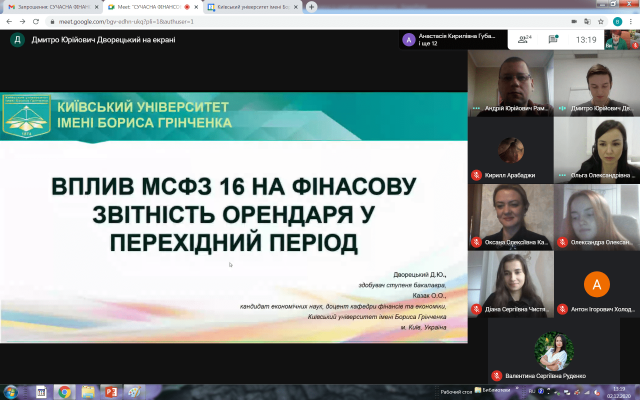Screen dimensions: 640x400
Task: Click muted mic icon on Кирило Арабаджи
Action: pos(475,175)
